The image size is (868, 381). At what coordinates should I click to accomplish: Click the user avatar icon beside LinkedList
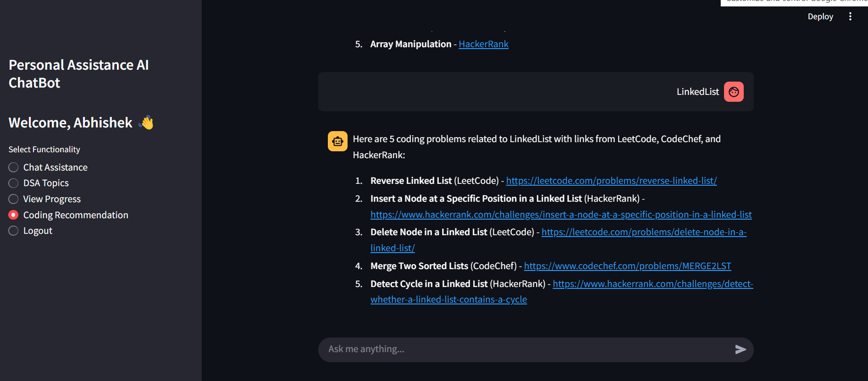pyautogui.click(x=734, y=92)
